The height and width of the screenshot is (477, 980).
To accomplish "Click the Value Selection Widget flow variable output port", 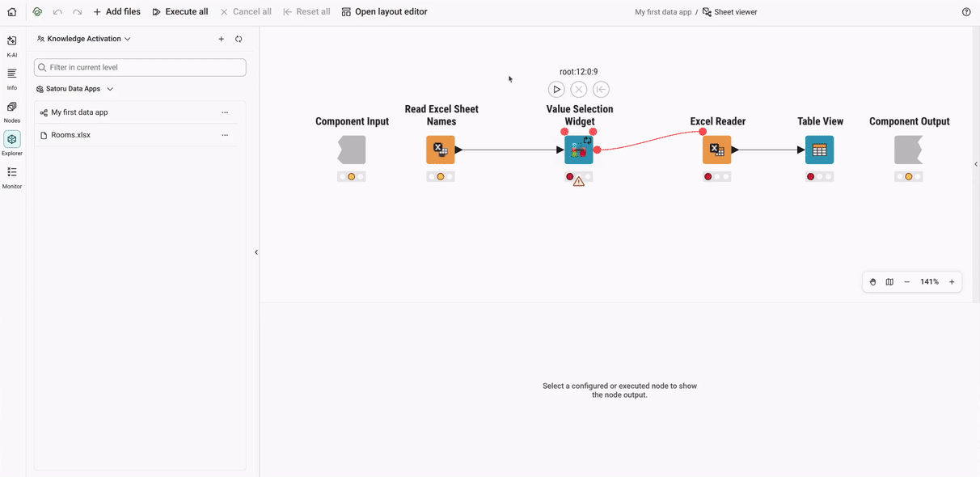I will 593,132.
